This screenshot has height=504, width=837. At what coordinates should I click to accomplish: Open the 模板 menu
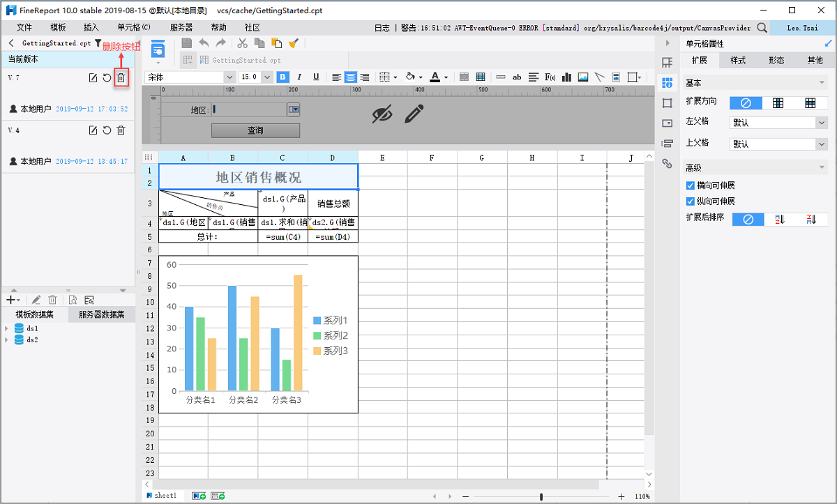[58, 27]
